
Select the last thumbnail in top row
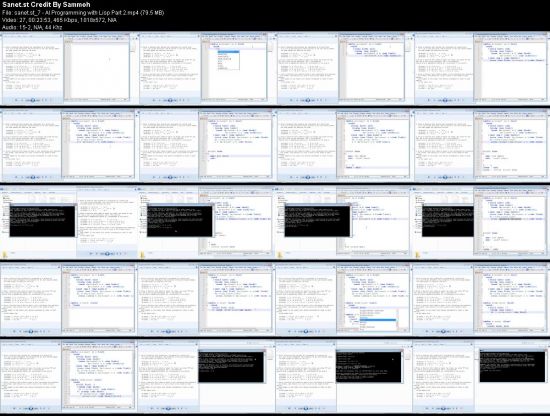[x=481, y=68]
